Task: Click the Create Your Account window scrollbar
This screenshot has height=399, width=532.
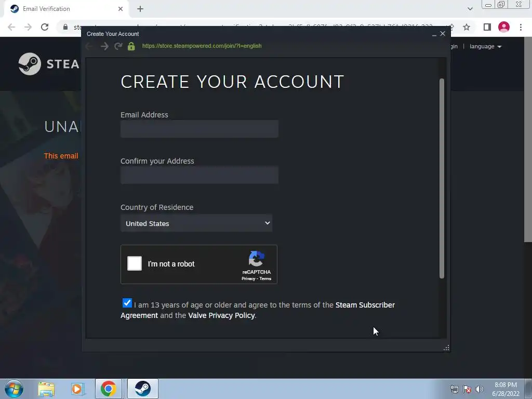Action: coord(442,179)
